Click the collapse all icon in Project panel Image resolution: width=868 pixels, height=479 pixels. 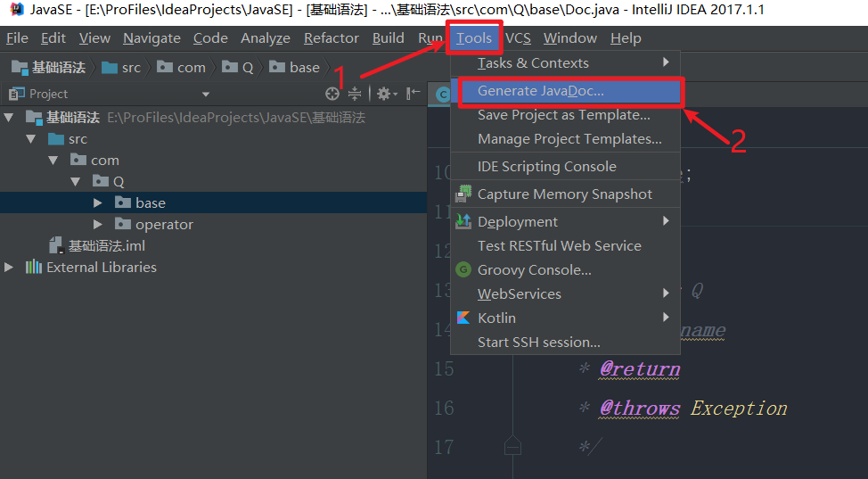pos(355,94)
